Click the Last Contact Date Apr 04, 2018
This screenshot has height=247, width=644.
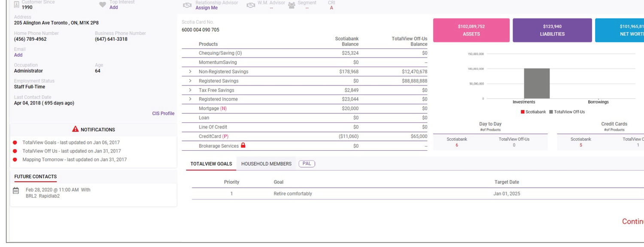[x=44, y=103]
